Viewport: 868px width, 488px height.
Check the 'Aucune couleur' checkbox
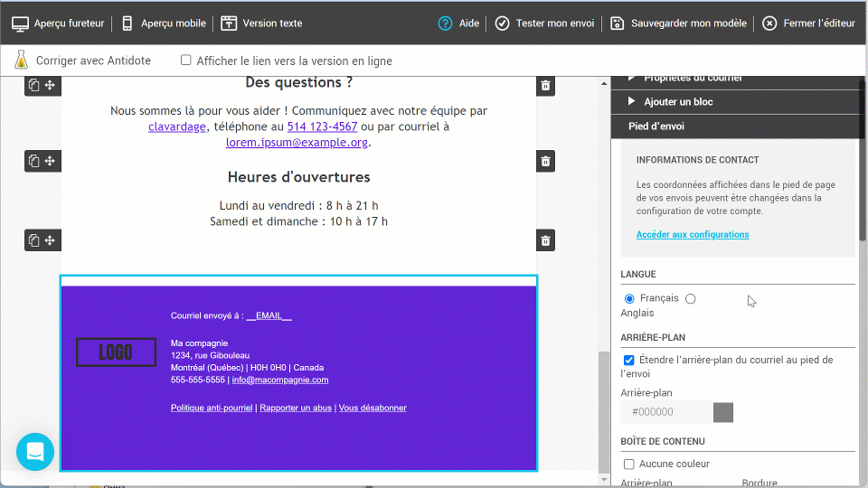[629, 465]
